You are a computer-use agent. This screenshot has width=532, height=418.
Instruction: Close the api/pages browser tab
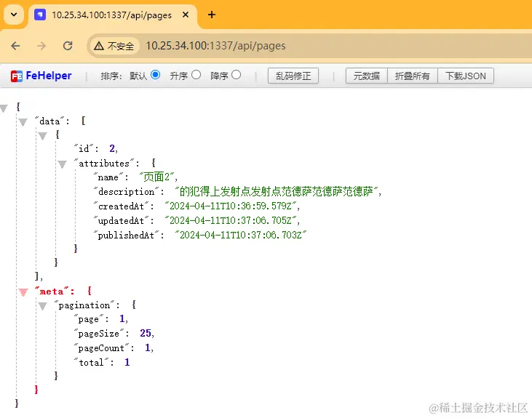[x=186, y=15]
